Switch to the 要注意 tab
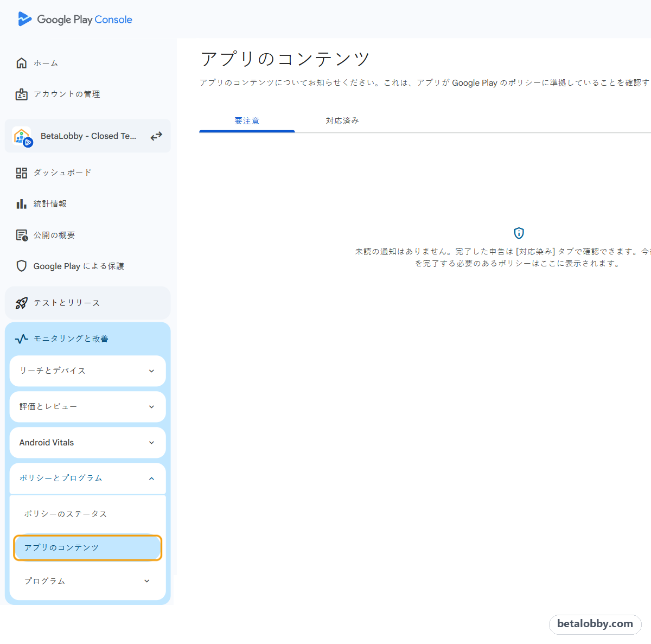The image size is (651, 644). tap(247, 121)
